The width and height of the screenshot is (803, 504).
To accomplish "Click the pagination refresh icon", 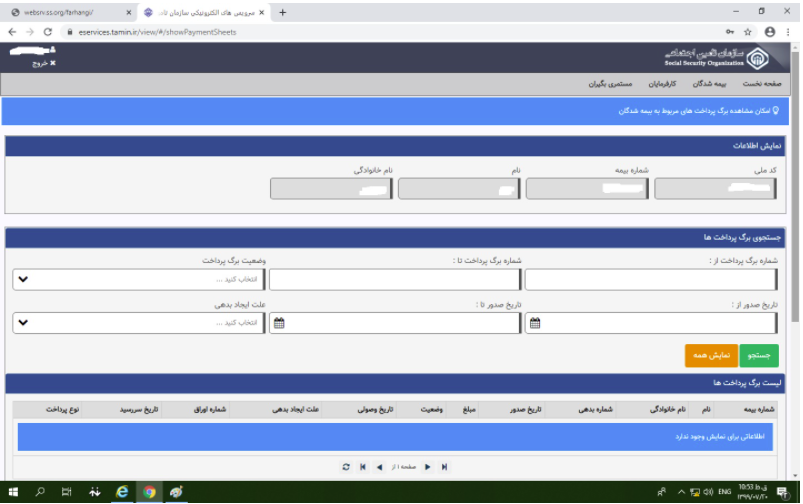I will [x=346, y=467].
